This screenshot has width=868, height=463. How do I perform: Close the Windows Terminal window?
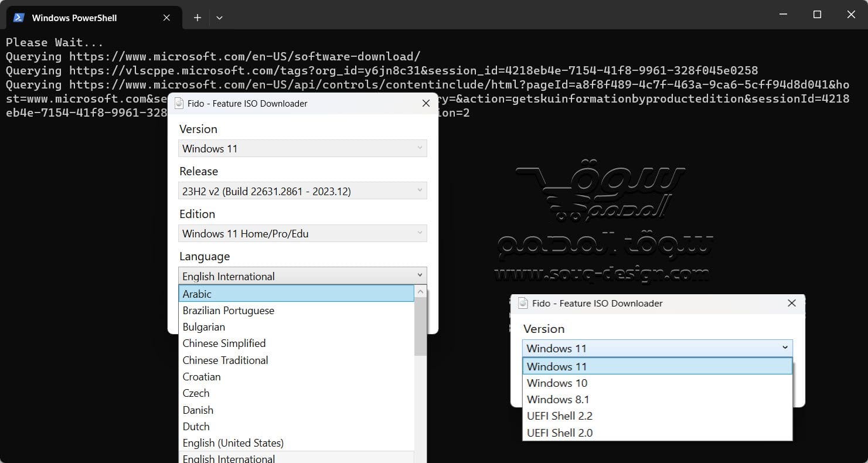[x=851, y=15]
